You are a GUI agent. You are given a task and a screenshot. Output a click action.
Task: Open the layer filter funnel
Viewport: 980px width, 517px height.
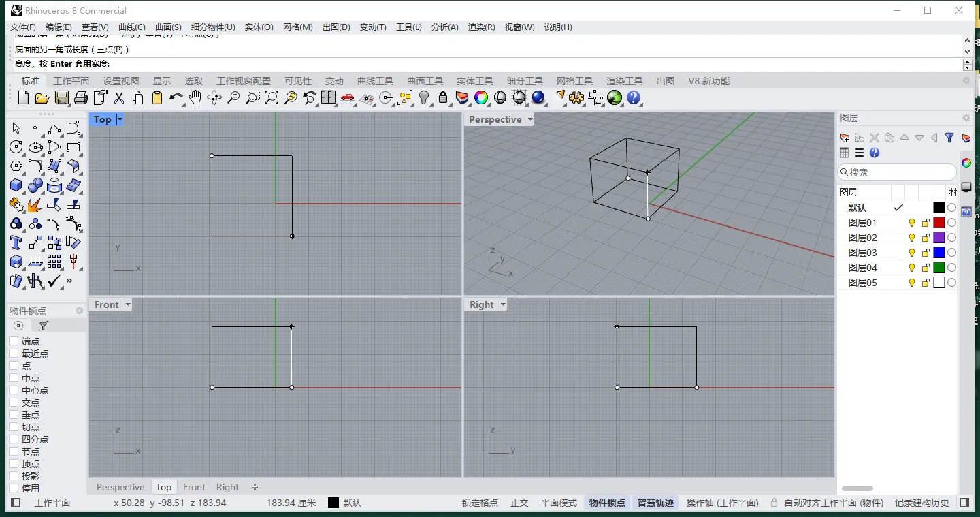949,138
